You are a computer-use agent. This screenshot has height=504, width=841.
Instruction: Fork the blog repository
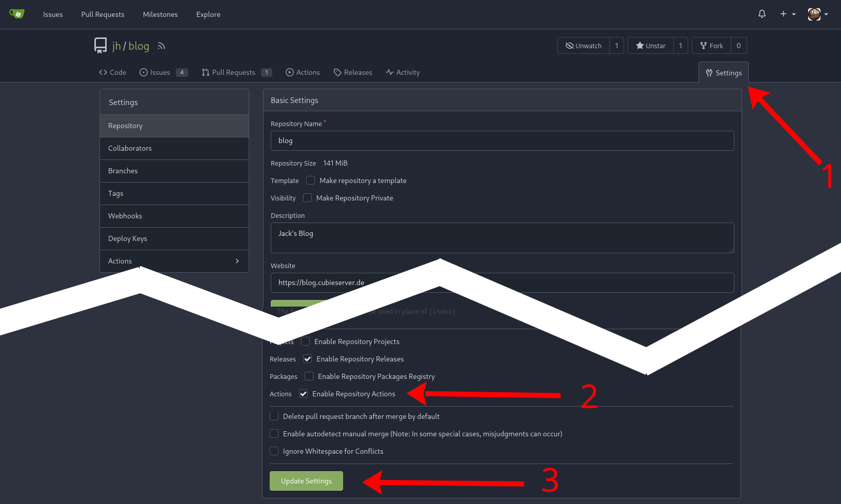click(711, 46)
